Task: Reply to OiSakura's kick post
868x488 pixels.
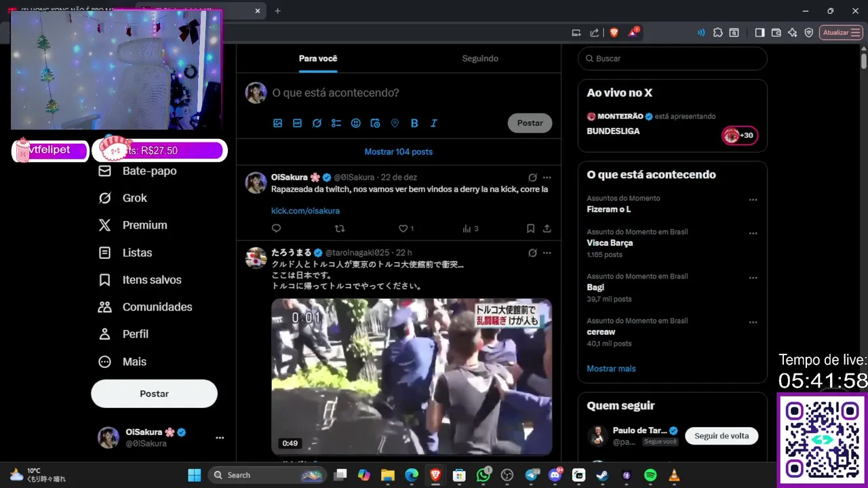Action: click(276, 228)
